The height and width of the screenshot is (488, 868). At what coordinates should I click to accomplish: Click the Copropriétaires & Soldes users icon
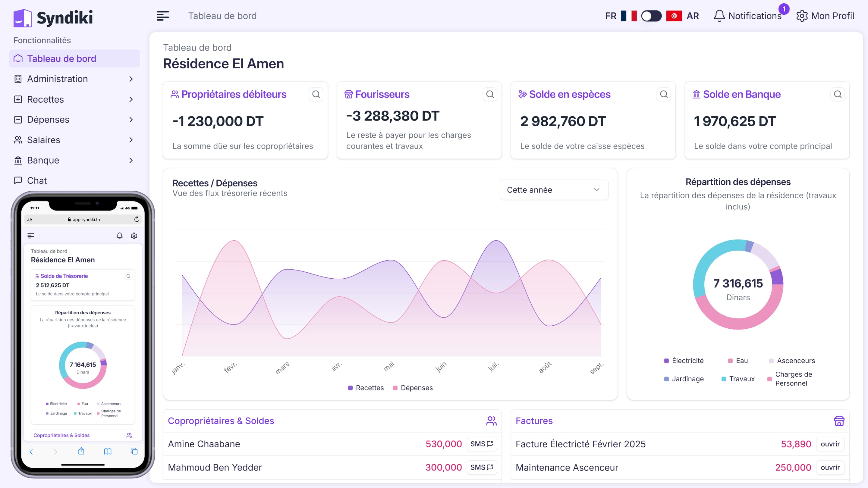tap(491, 421)
